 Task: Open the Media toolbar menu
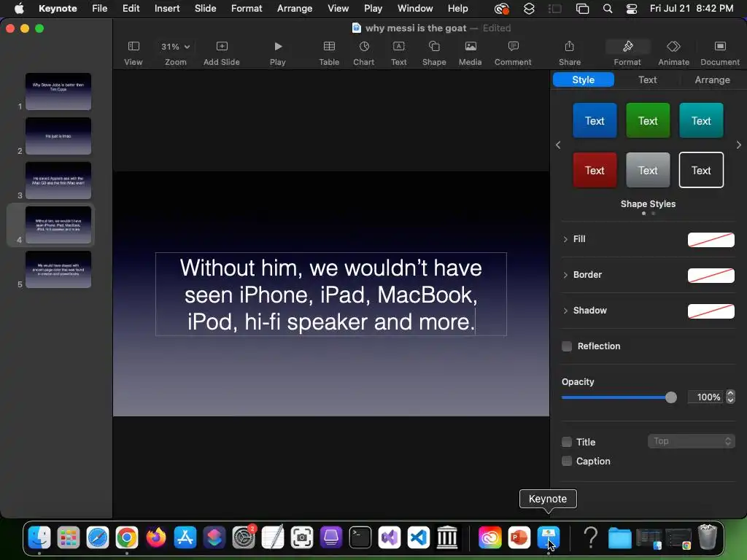471,52
